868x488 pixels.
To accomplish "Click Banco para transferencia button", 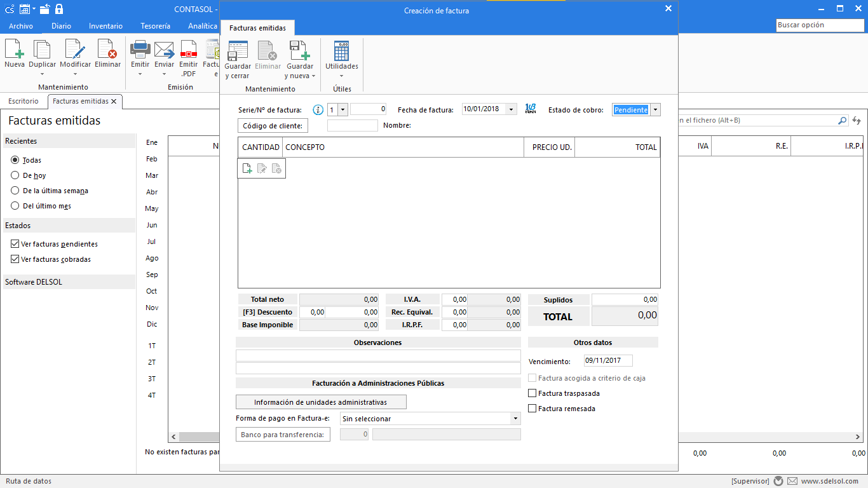I will click(x=283, y=435).
